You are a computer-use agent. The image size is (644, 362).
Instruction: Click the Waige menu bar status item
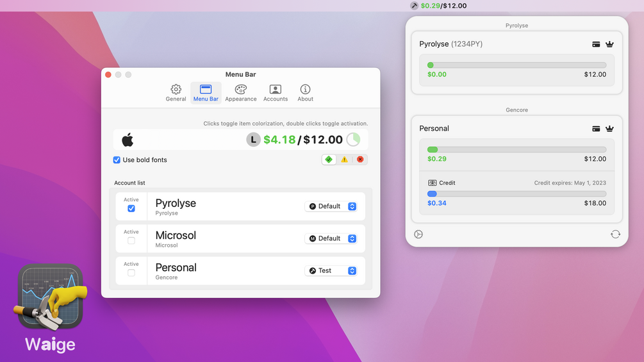(x=438, y=6)
